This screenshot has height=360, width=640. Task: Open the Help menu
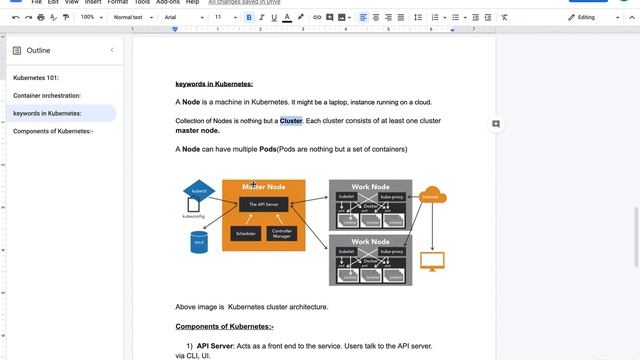[x=192, y=2]
